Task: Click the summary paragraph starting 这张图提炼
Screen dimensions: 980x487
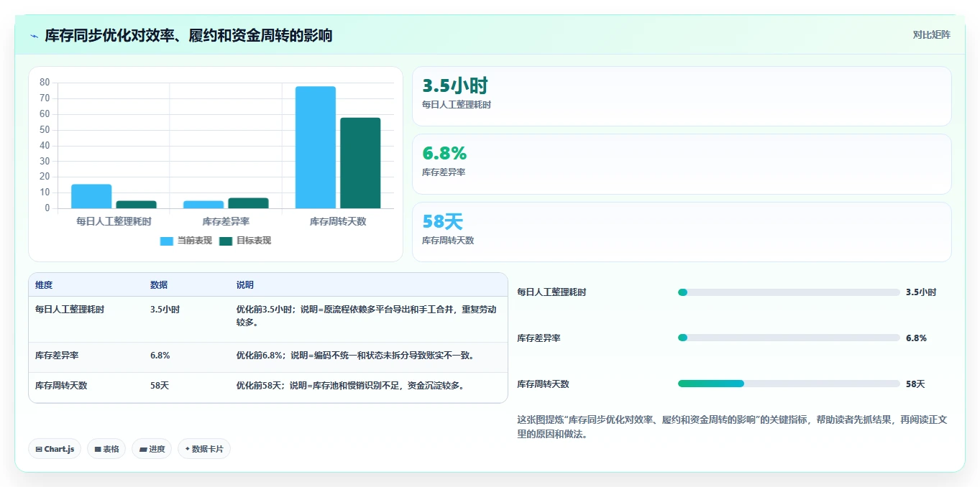Action: pos(732,427)
